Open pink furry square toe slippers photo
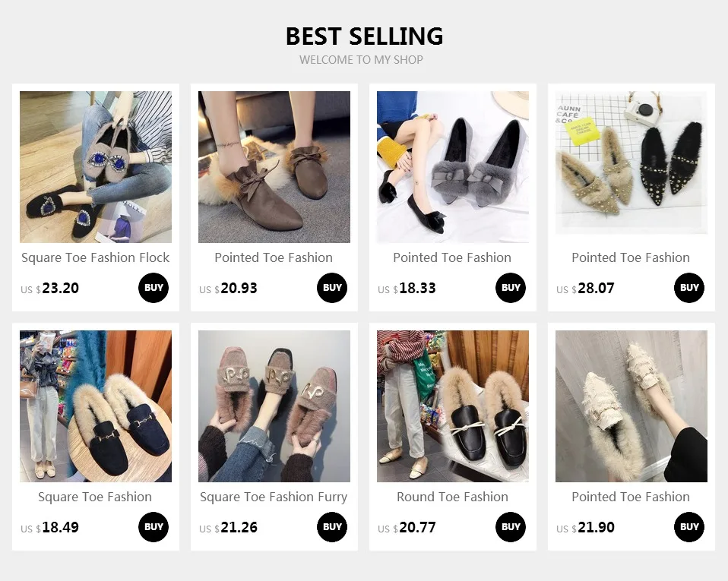 pos(274,406)
